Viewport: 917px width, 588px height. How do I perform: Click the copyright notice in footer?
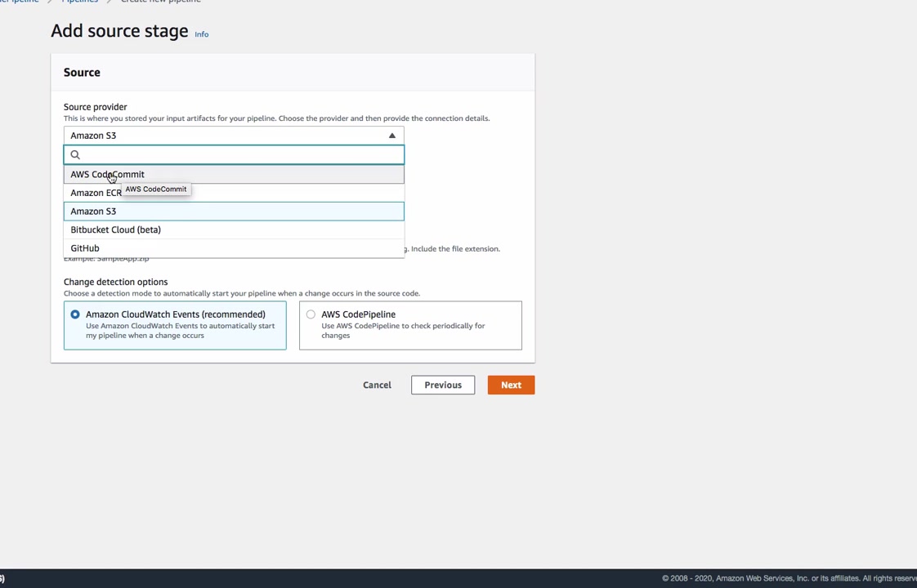click(x=789, y=578)
